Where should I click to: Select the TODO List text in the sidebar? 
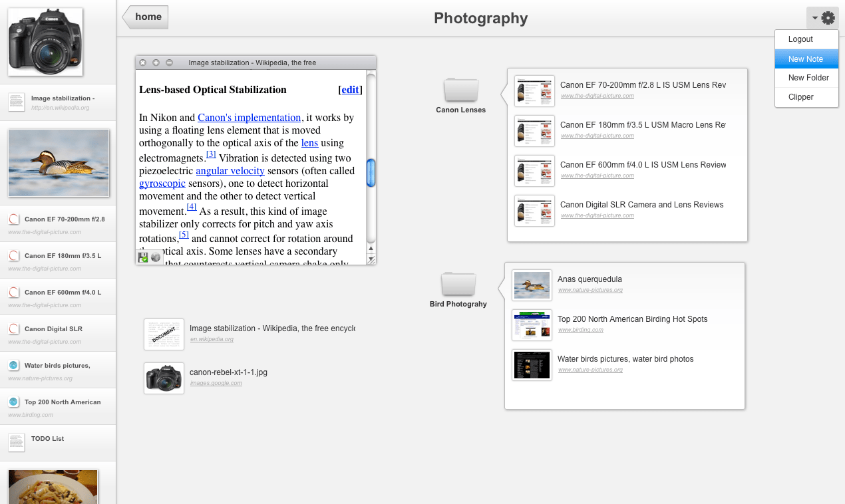47,439
